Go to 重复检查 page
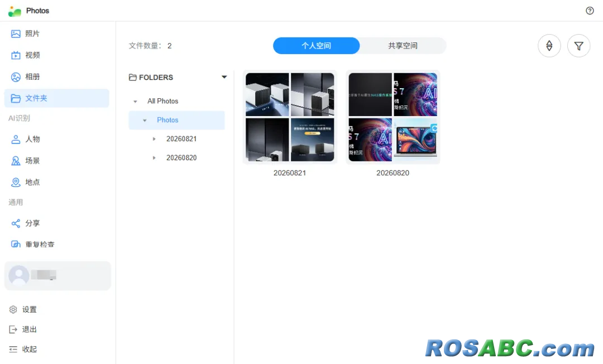The width and height of the screenshot is (603, 364). (x=56, y=244)
